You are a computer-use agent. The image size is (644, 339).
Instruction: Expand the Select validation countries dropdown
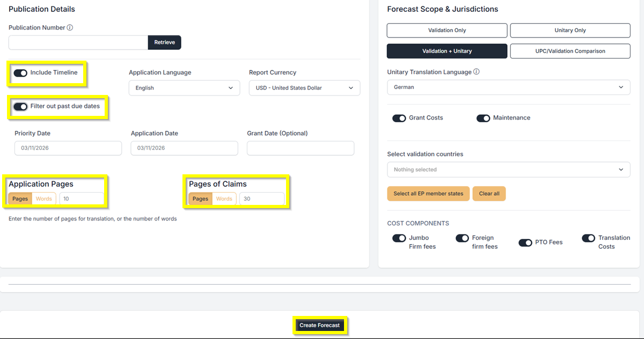(x=508, y=169)
